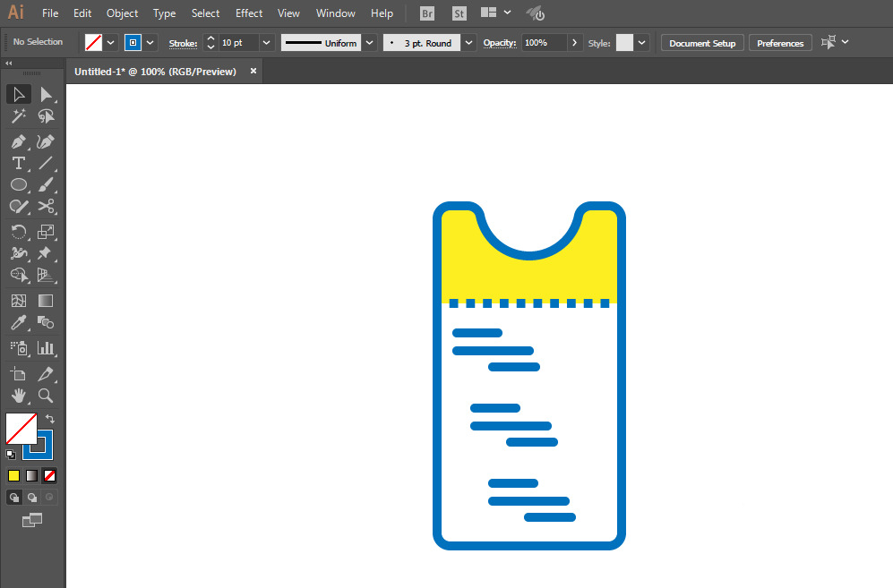Pick the Scissors tool
Screen dimensions: 893x588
[x=46, y=206]
